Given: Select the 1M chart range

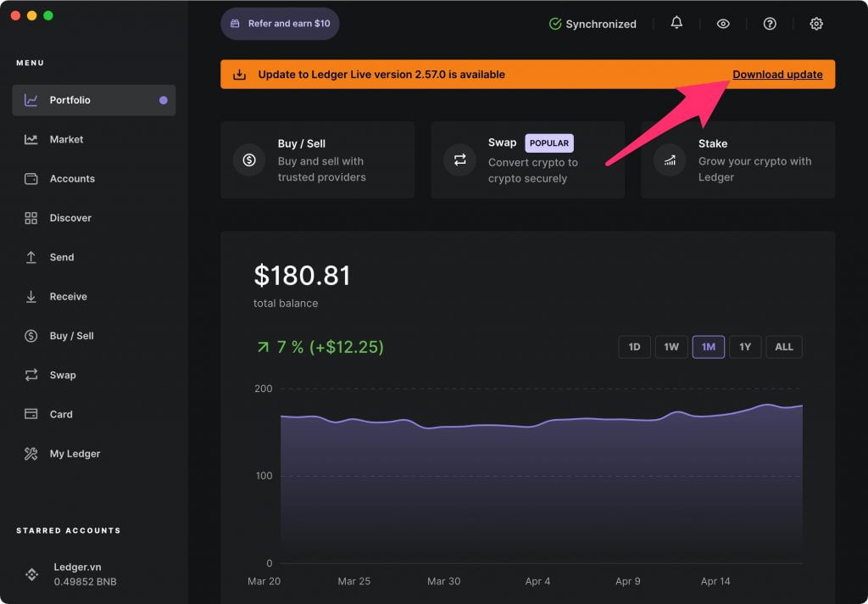Looking at the screenshot, I should 709,347.
